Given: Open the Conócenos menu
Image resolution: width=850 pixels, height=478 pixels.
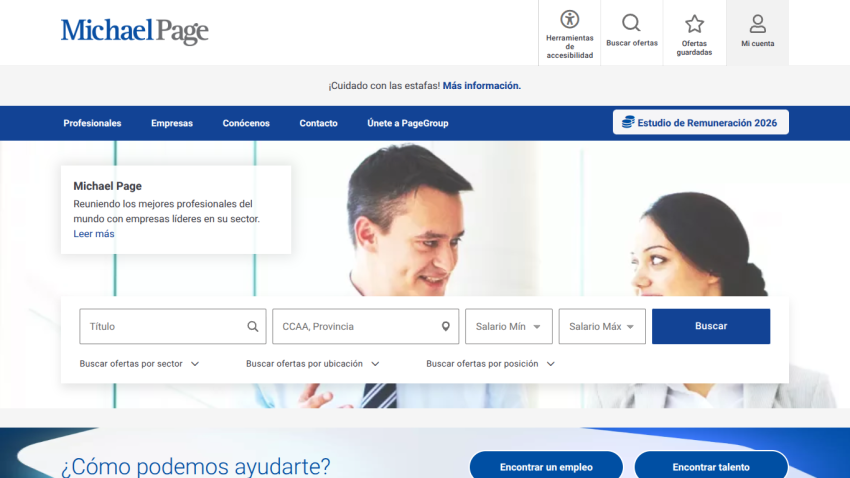Looking at the screenshot, I should tap(246, 123).
